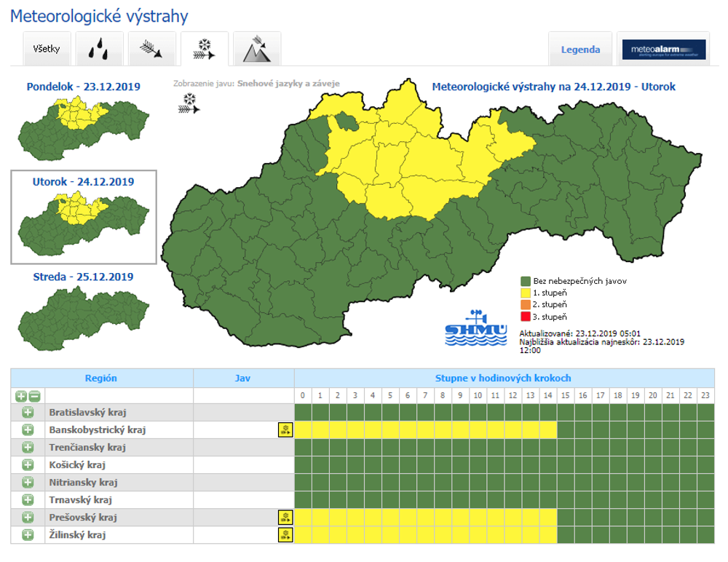This screenshot has width=728, height=562.
Task: Select the Utorok 24.12.2019 map thumbnail
Action: pos(83,218)
